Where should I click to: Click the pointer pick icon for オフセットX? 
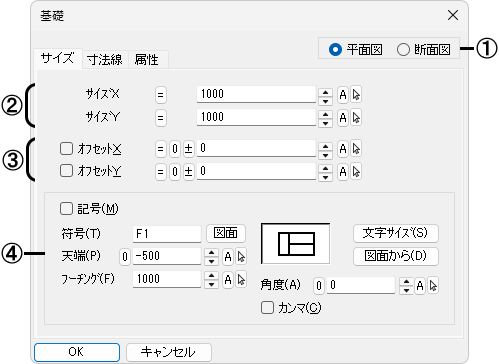[356, 149]
